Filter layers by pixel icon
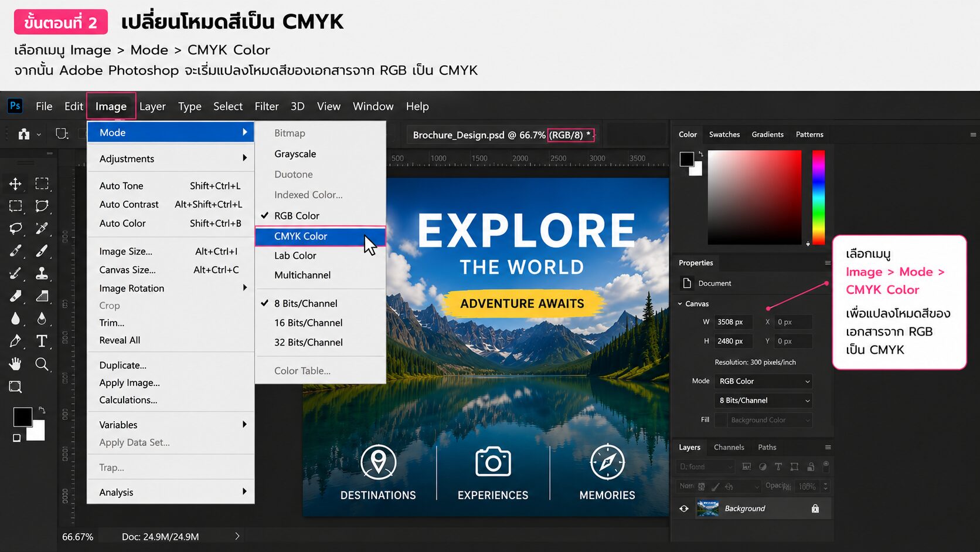Image resolution: width=980 pixels, height=552 pixels. 746,467
